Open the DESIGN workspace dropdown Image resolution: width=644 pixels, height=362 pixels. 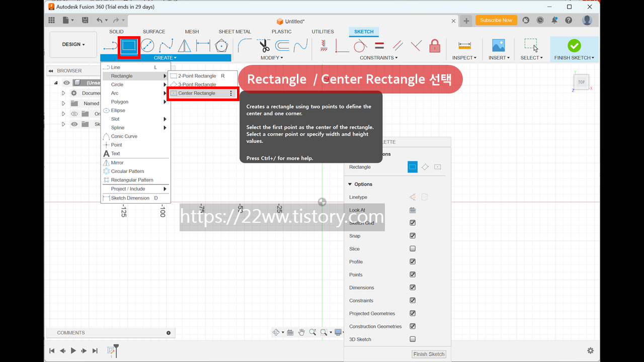pos(73,44)
